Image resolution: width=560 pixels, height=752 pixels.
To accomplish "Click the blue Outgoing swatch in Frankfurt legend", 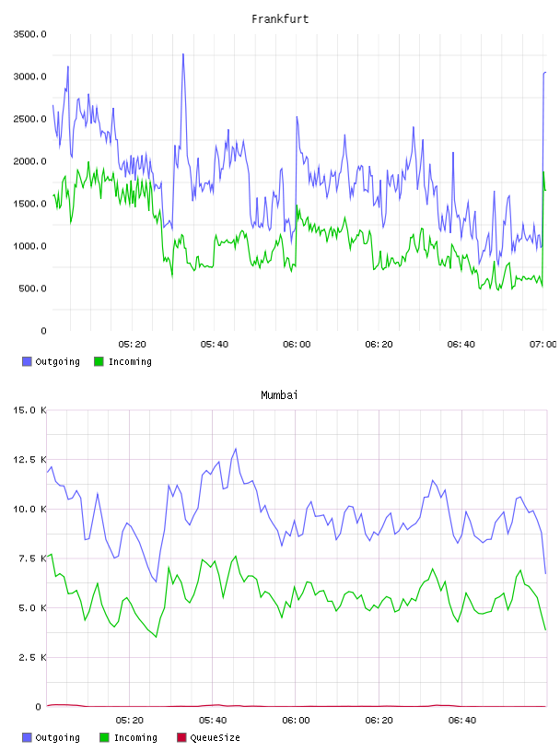I will [x=27, y=361].
